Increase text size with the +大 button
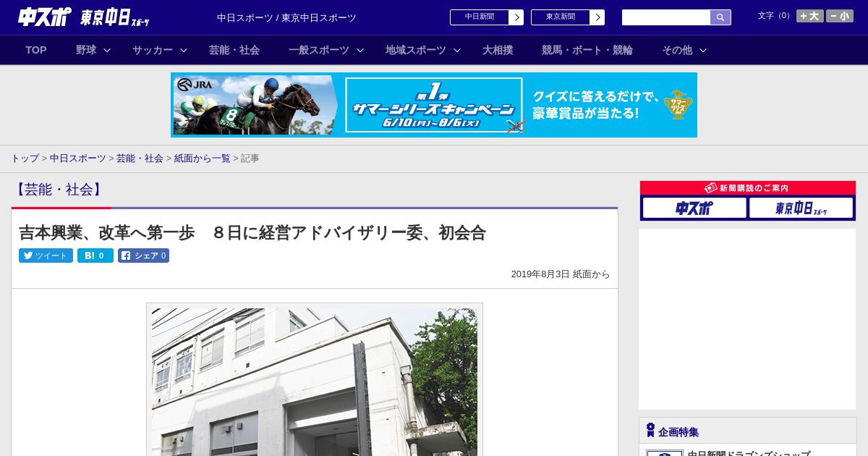The height and width of the screenshot is (456, 868). pyautogui.click(x=810, y=16)
